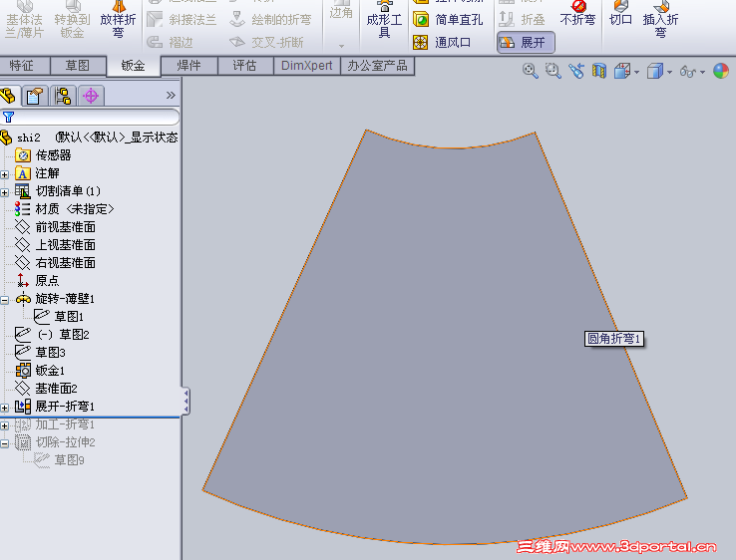Expand the Cut List (切割清单) node
This screenshot has width=736, height=560.
point(5,192)
